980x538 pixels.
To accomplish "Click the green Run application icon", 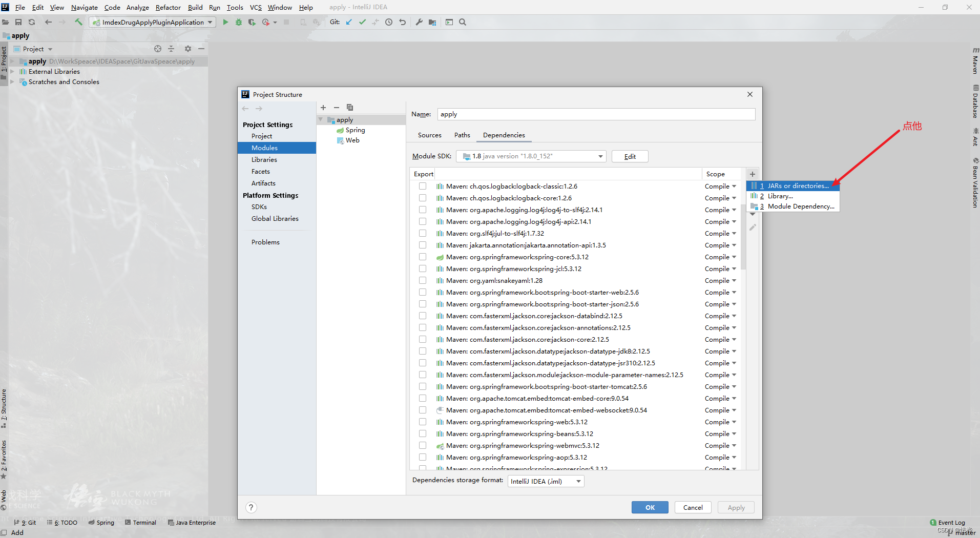I will point(225,22).
